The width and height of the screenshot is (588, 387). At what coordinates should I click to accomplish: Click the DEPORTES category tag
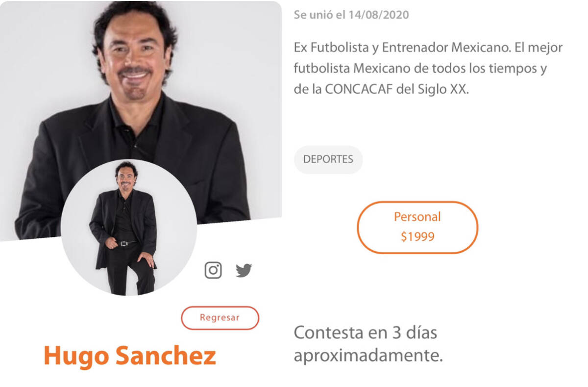click(328, 159)
